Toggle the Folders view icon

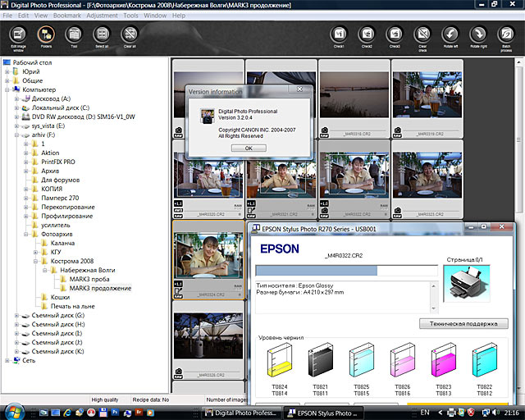coord(46,34)
